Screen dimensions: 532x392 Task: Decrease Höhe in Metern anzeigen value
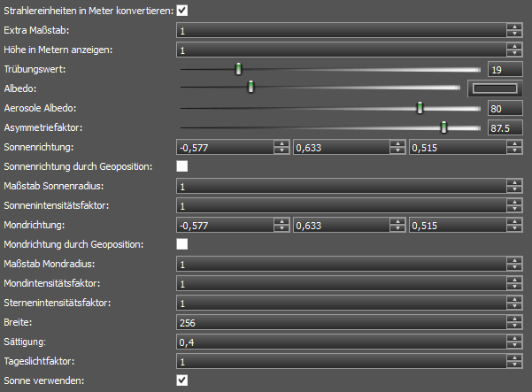click(x=514, y=53)
